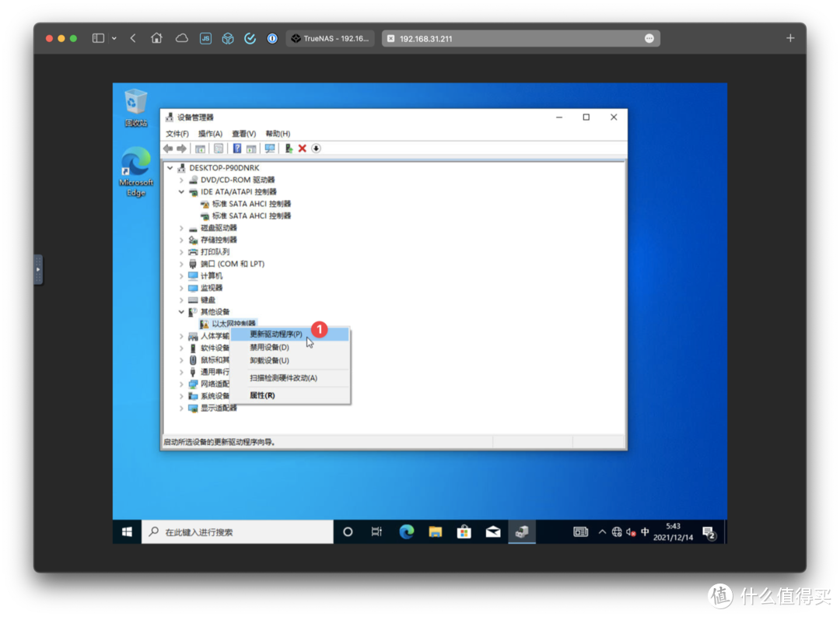
Task: Click the Windows taskbar search box
Action: pos(238,532)
